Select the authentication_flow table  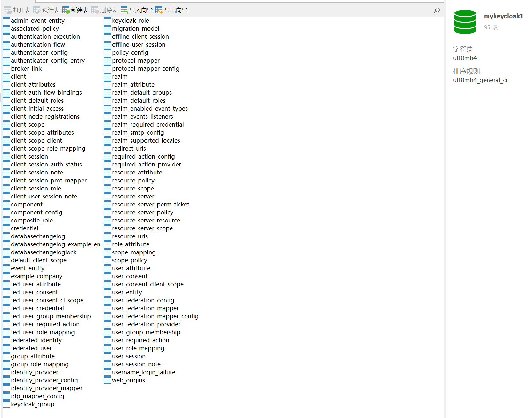pos(38,45)
